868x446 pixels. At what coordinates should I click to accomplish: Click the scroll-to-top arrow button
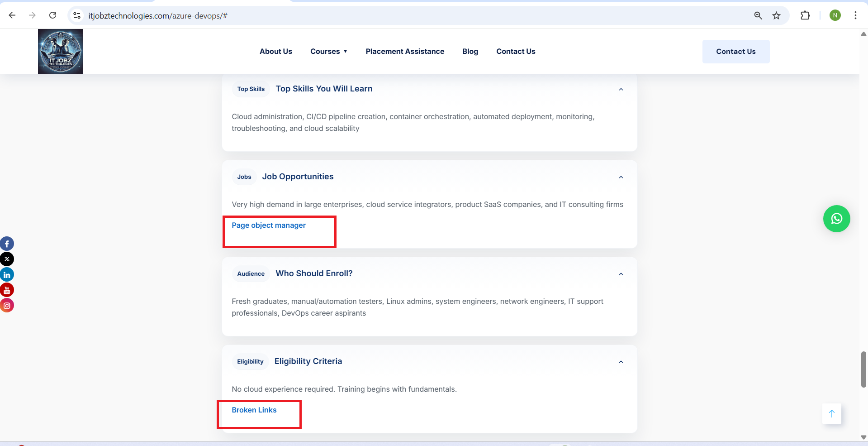(x=831, y=413)
